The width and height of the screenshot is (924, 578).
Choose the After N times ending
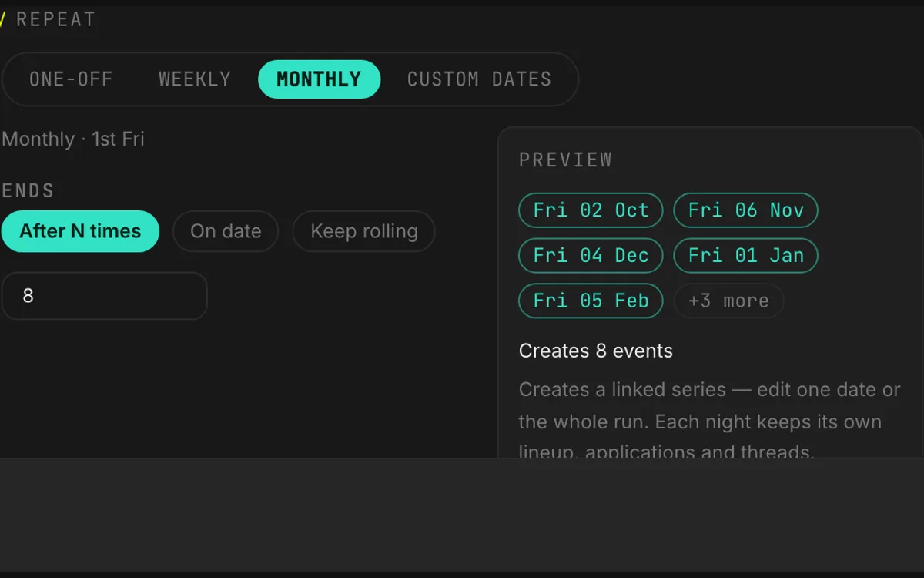pyautogui.click(x=80, y=231)
